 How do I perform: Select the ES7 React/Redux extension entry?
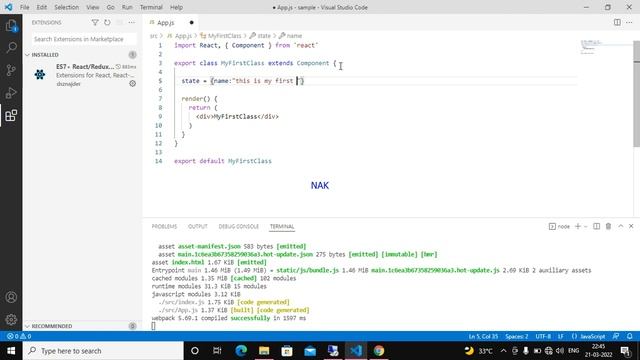(x=83, y=75)
